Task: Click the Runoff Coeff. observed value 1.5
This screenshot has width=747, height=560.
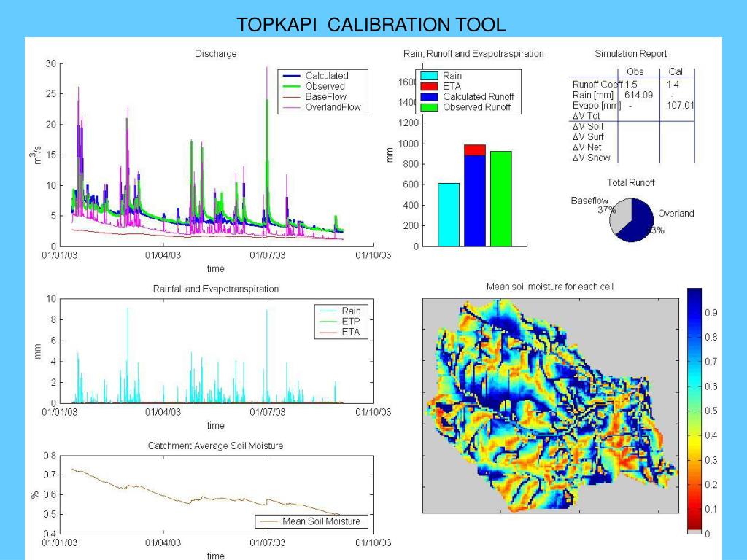Action: point(631,85)
